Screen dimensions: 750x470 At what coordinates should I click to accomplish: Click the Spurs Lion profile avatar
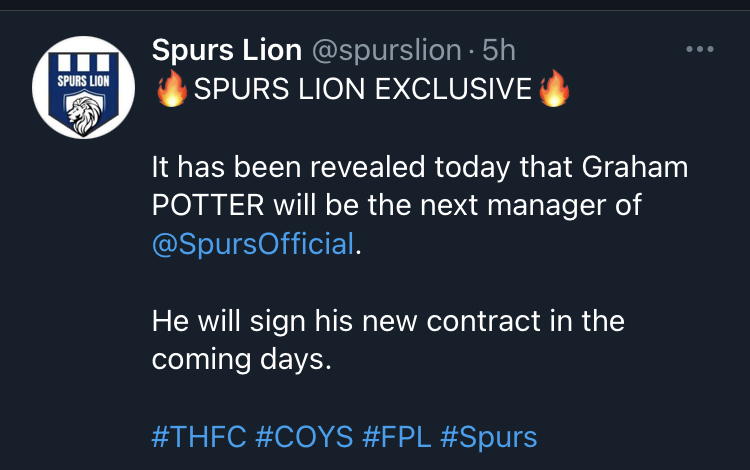83,87
